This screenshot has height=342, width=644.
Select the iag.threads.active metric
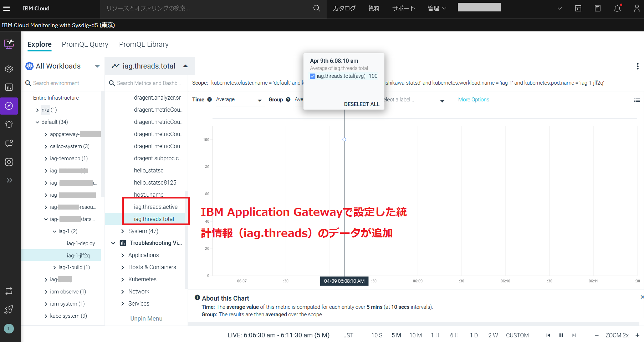(156, 207)
